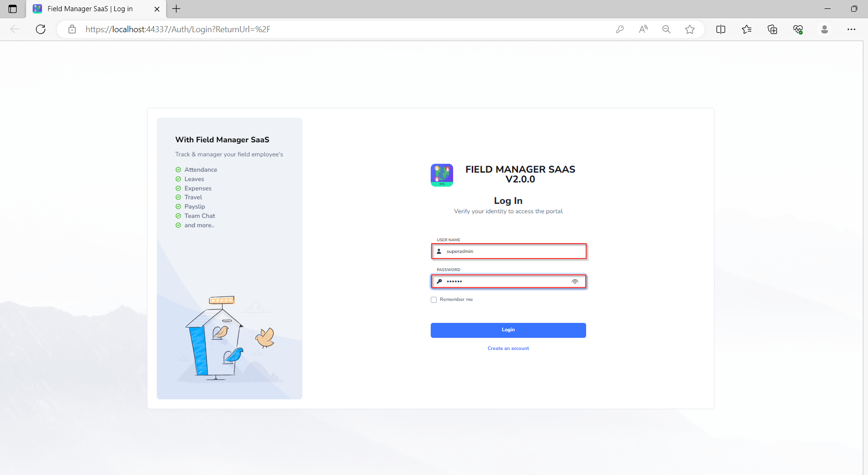Screen dimensions: 868x475
Task: Click the browser profile avatar icon
Action: point(824,29)
